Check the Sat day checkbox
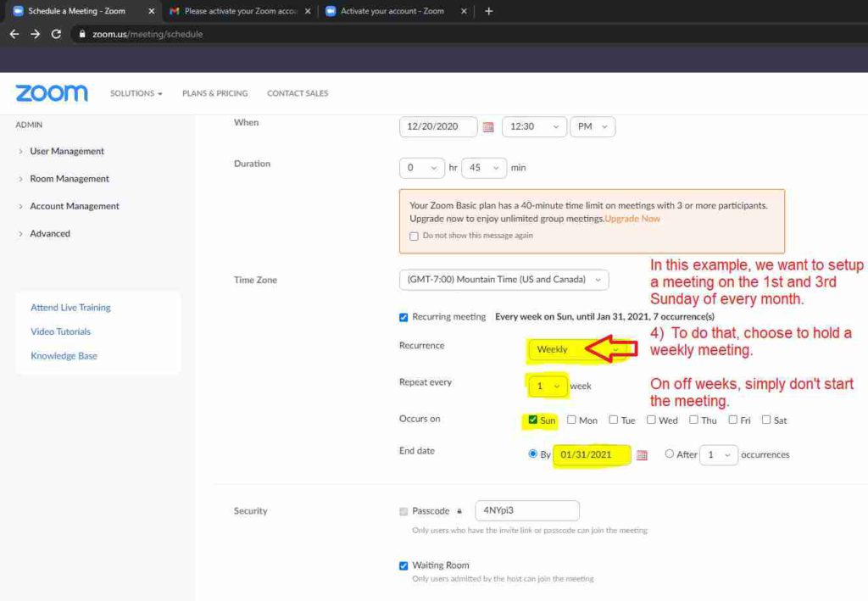The height and width of the screenshot is (601, 868). coord(766,420)
